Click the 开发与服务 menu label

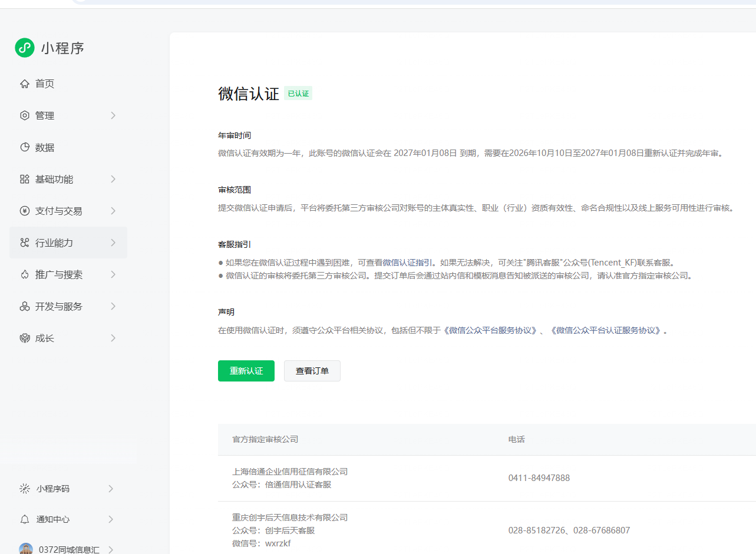[59, 306]
